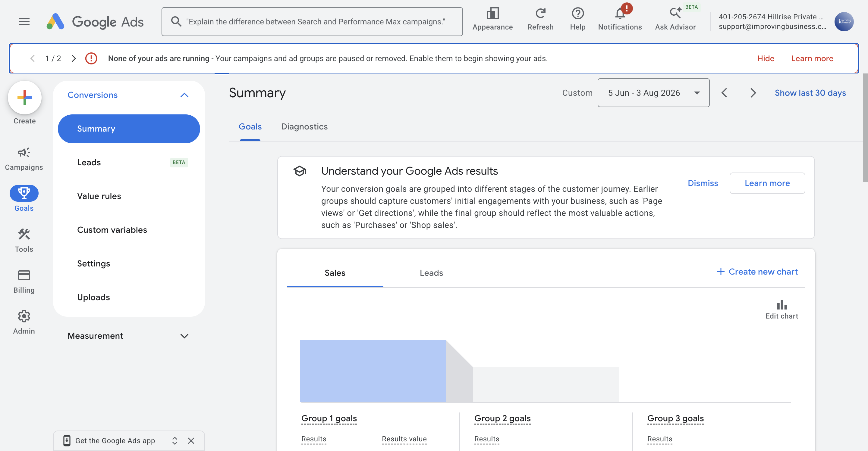Open Value rules
The width and height of the screenshot is (868, 451).
coord(129,196)
